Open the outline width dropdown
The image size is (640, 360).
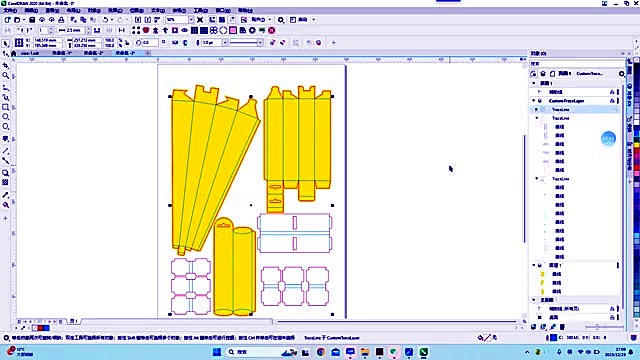point(224,42)
